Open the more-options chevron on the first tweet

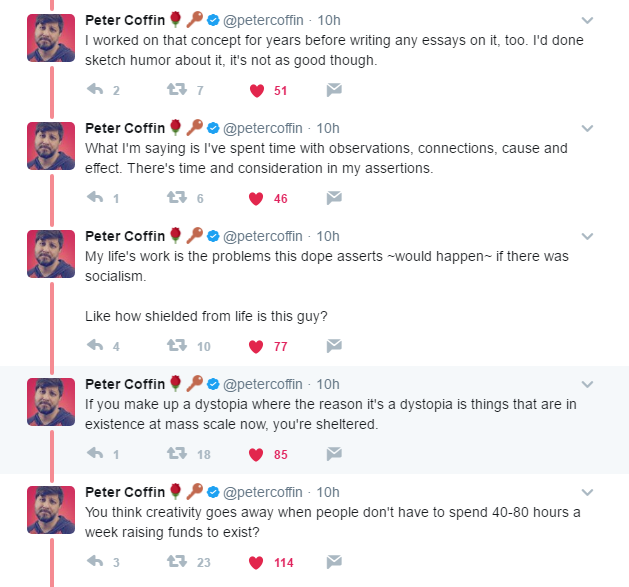pos(587,20)
